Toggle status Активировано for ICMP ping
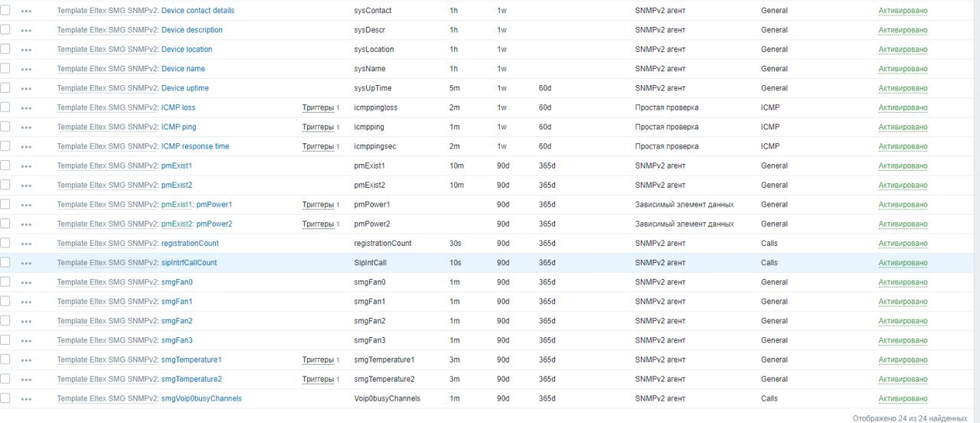Image resolution: width=980 pixels, height=423 pixels. coord(903,127)
